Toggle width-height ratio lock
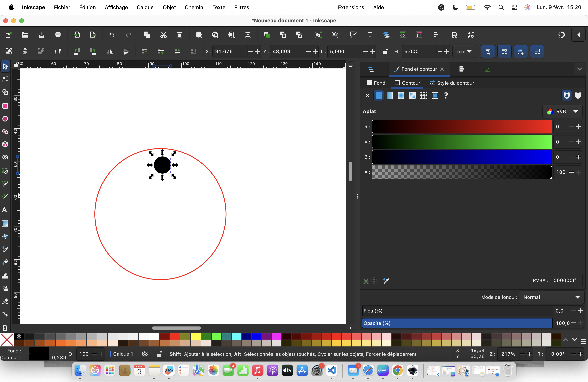 click(x=385, y=52)
